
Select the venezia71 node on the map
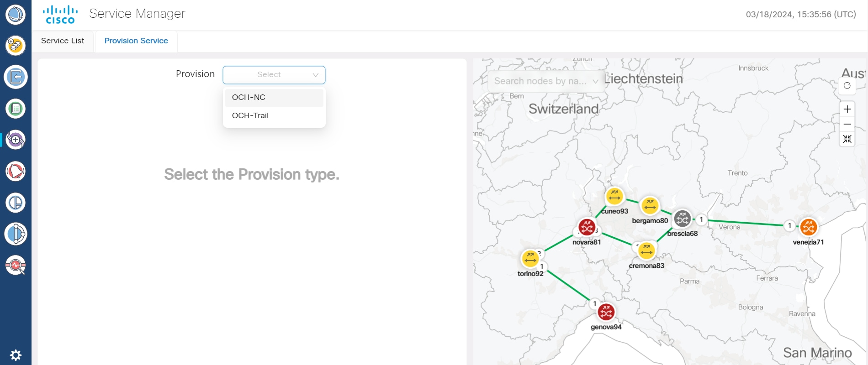[x=808, y=227]
